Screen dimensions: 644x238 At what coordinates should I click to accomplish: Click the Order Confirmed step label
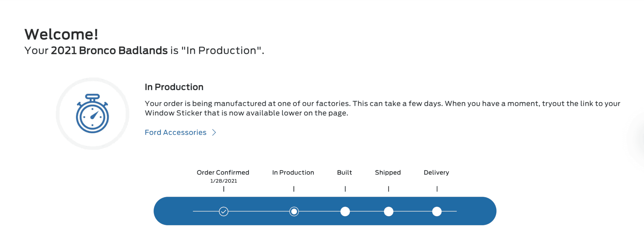coord(223,173)
